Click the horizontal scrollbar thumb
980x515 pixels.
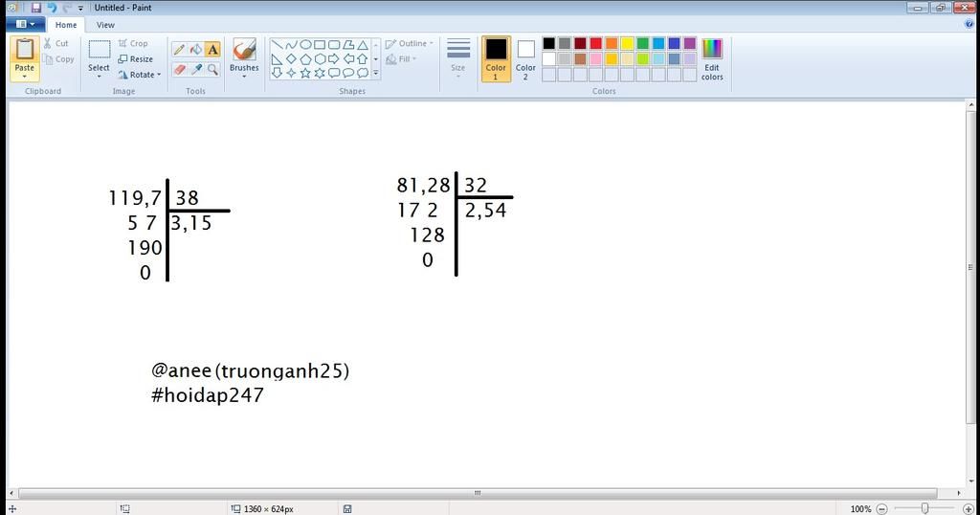pos(478,493)
